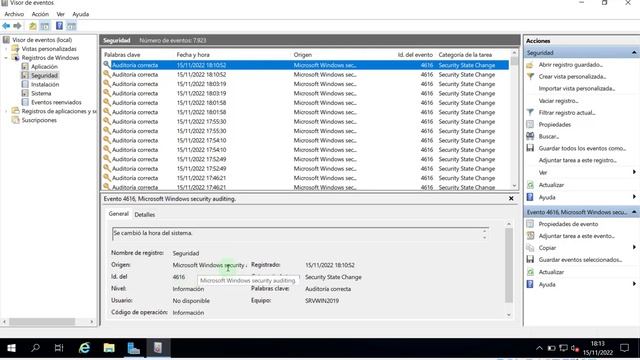This screenshot has width=640, height=360.
Task: Collapse the Seguridad actions section
Action: 634,53
